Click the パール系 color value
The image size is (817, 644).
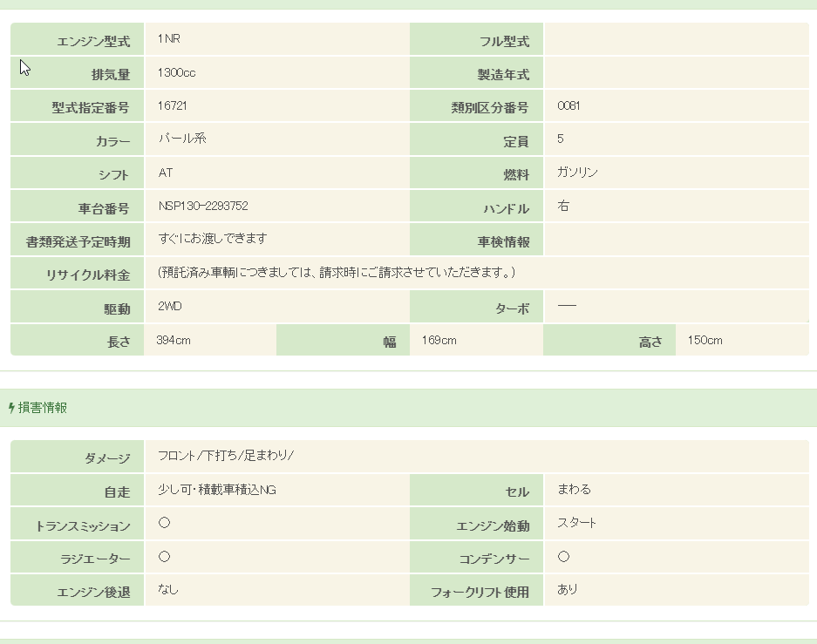[x=182, y=139]
